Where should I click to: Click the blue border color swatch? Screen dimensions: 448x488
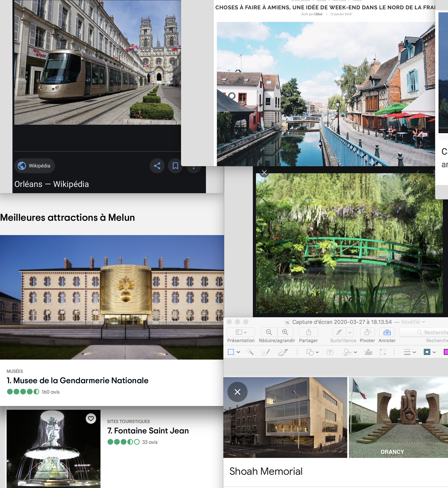tap(427, 352)
